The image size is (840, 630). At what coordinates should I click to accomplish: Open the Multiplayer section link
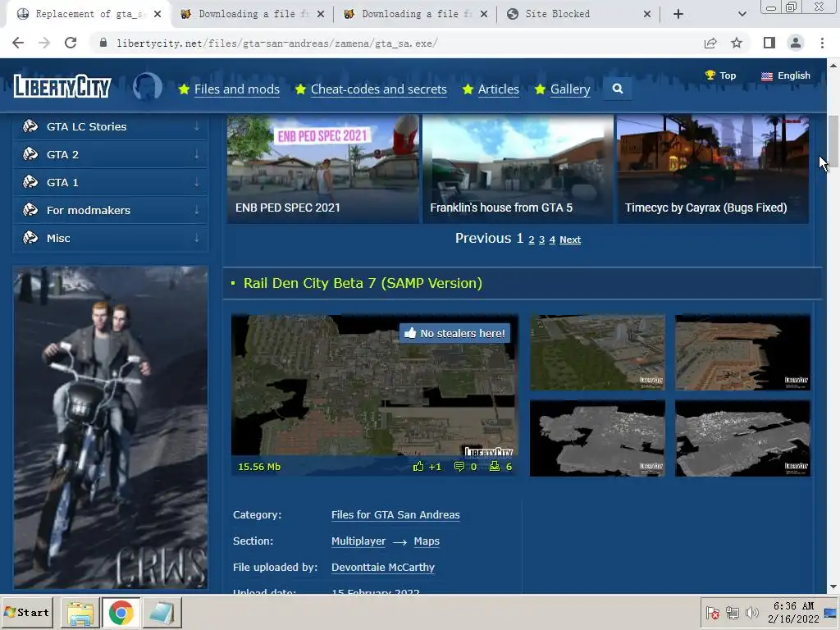pos(358,541)
